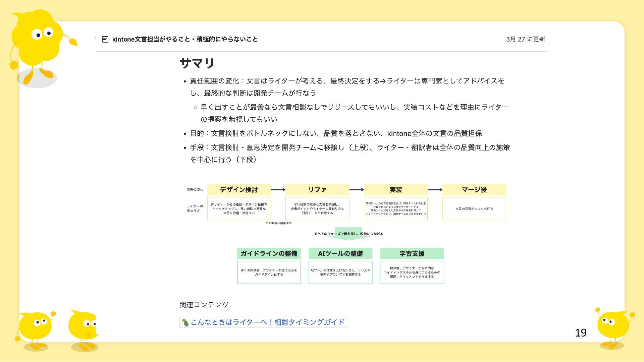Click arrow between 実装 and マージ後

[435, 190]
